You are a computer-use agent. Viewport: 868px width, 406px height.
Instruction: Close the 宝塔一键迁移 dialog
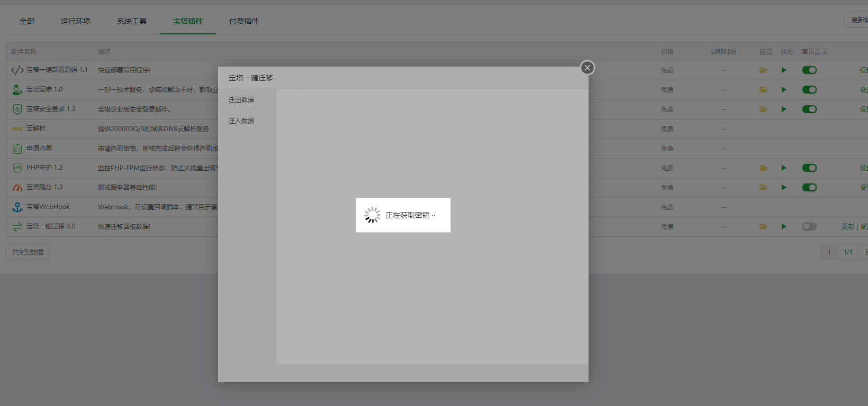(x=587, y=68)
